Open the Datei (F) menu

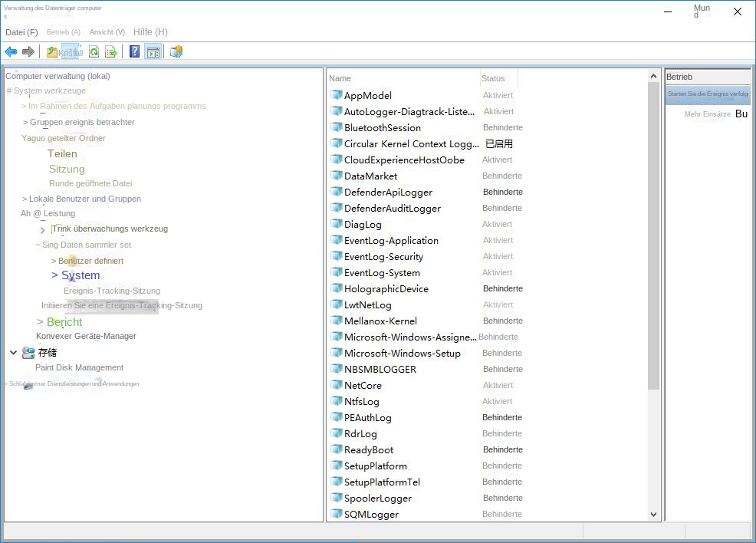tap(21, 32)
